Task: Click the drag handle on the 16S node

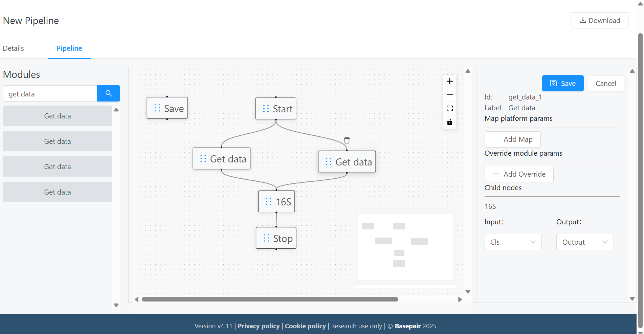Action: (269, 201)
